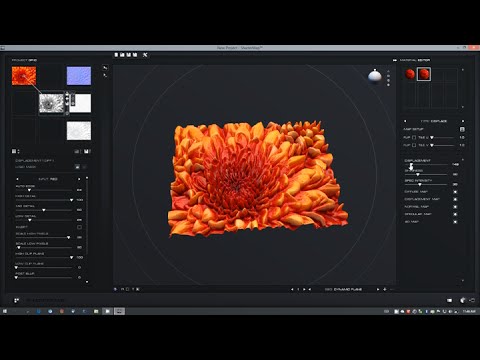The image size is (480, 360).
Task: Open the Map Setup button icon
Action: [462, 129]
